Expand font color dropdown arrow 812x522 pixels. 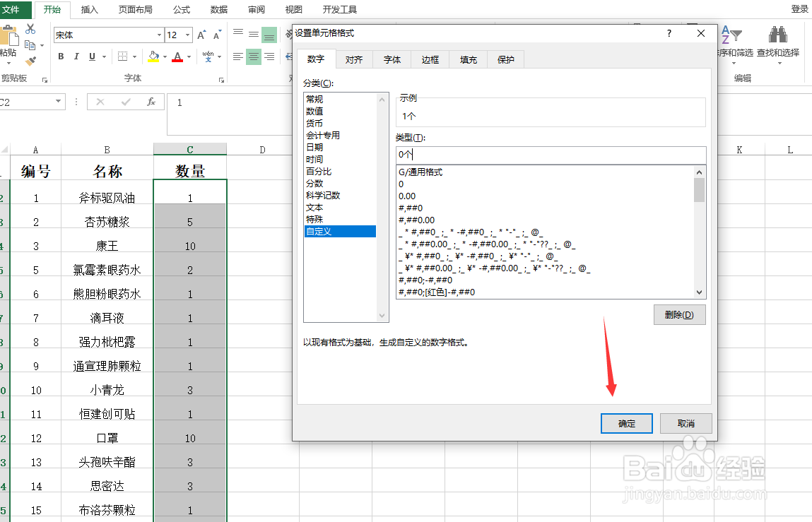(x=189, y=57)
